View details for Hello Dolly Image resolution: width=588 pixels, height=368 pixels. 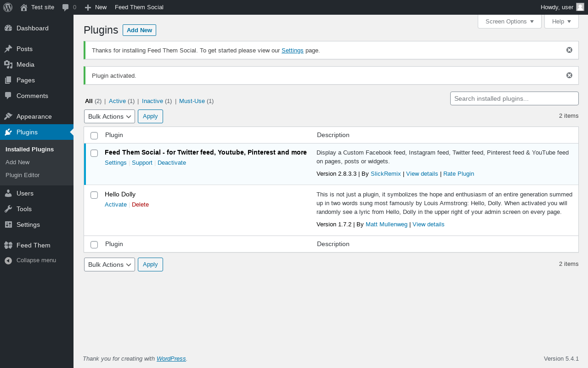pos(429,224)
